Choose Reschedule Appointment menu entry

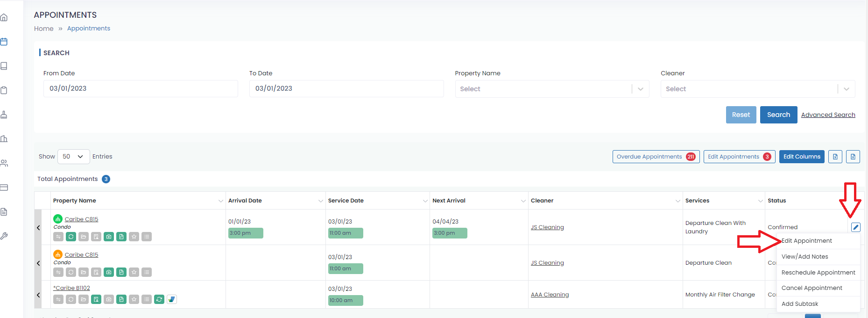(819, 273)
